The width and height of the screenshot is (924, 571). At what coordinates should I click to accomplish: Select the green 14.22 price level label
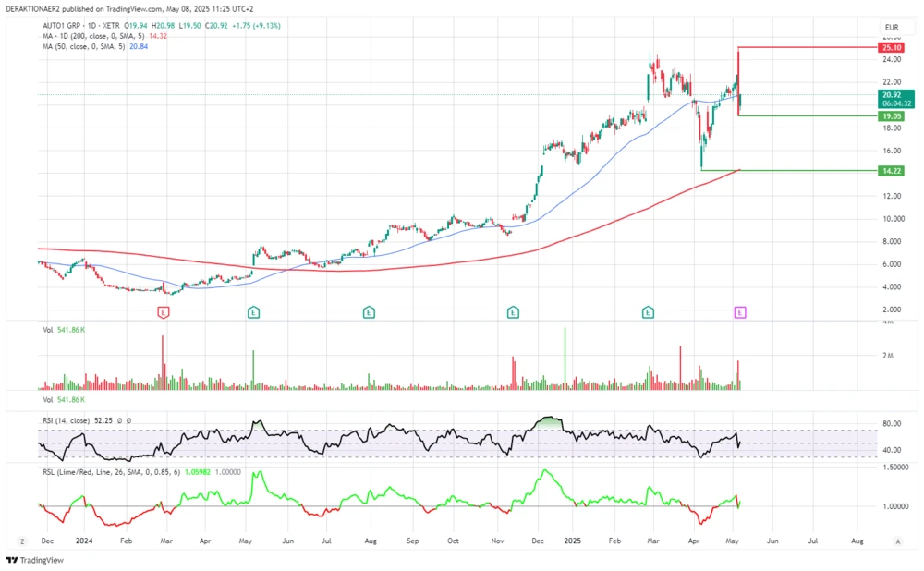(892, 171)
